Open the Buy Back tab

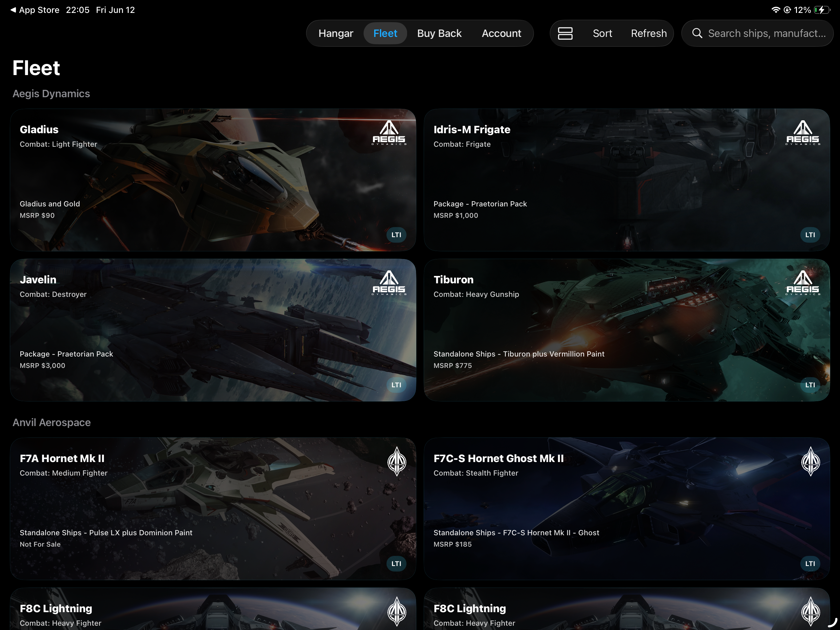[x=439, y=34]
